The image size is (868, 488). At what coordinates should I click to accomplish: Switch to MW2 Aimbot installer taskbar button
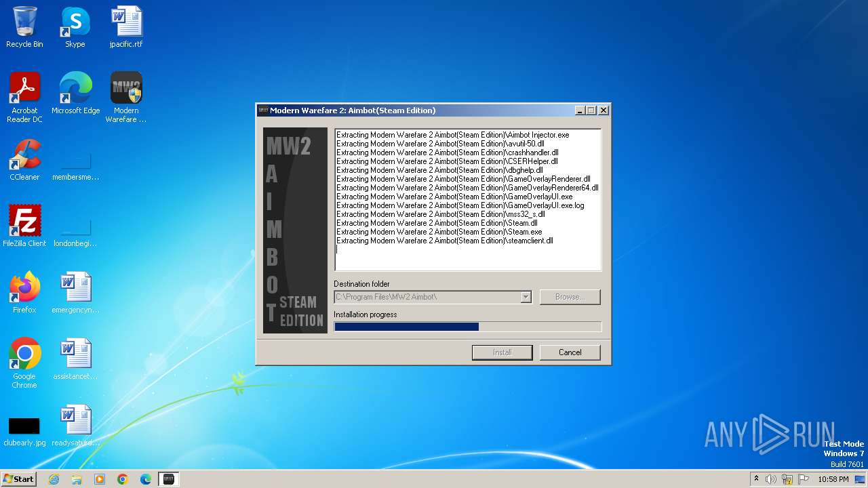pyautogui.click(x=169, y=479)
